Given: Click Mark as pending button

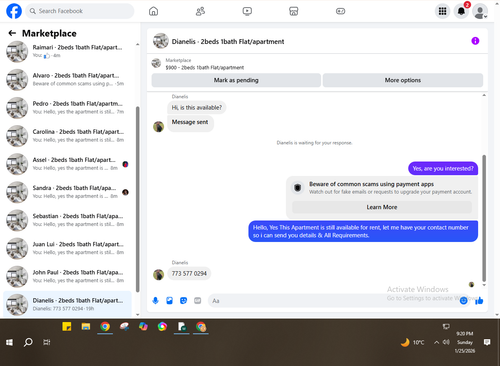Looking at the screenshot, I should [x=236, y=80].
